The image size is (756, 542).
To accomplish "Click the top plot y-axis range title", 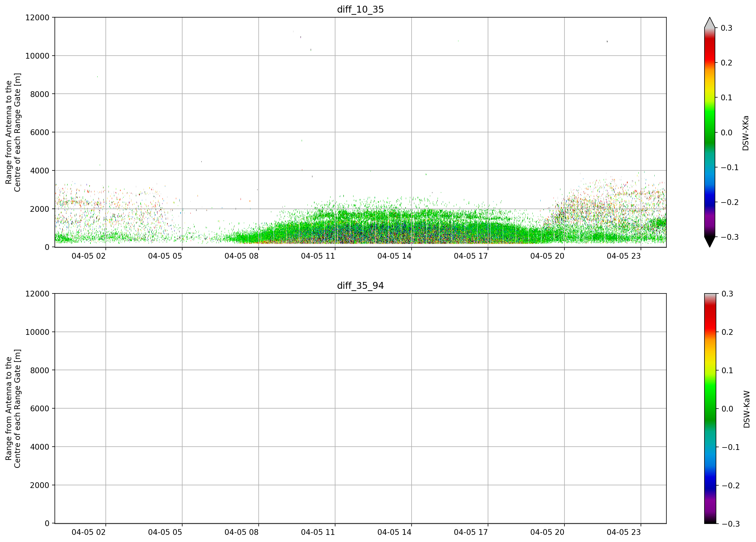I will tap(13, 132).
